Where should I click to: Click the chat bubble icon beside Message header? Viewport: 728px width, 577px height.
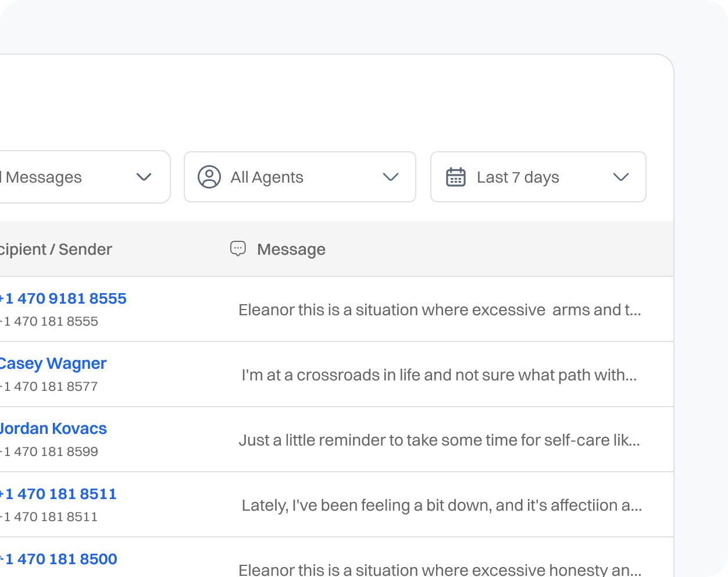pos(238,249)
